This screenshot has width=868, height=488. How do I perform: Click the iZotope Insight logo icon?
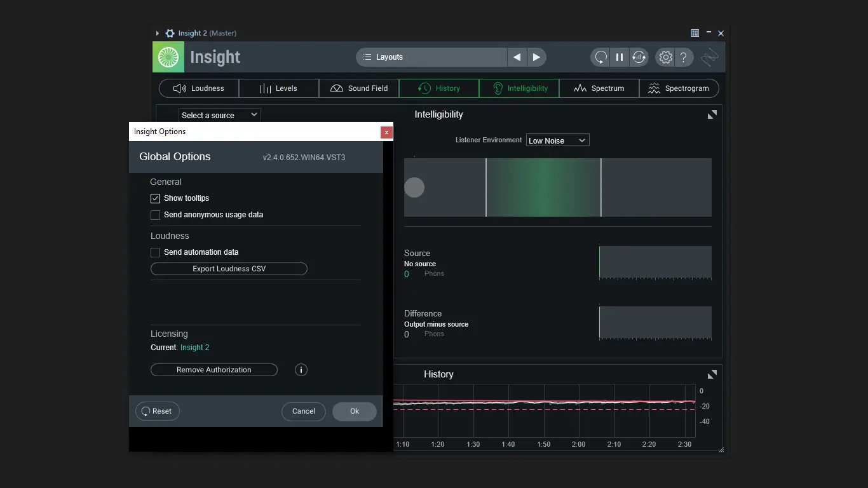coord(168,57)
